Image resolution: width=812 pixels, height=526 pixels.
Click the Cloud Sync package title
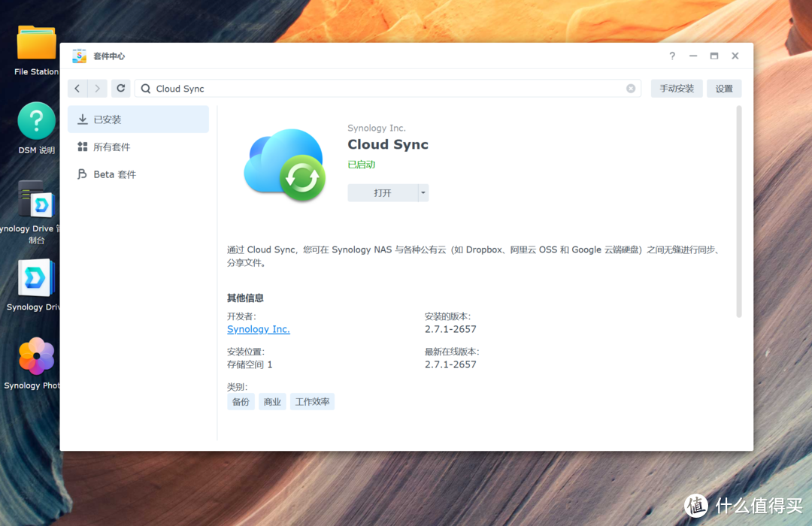coord(388,144)
